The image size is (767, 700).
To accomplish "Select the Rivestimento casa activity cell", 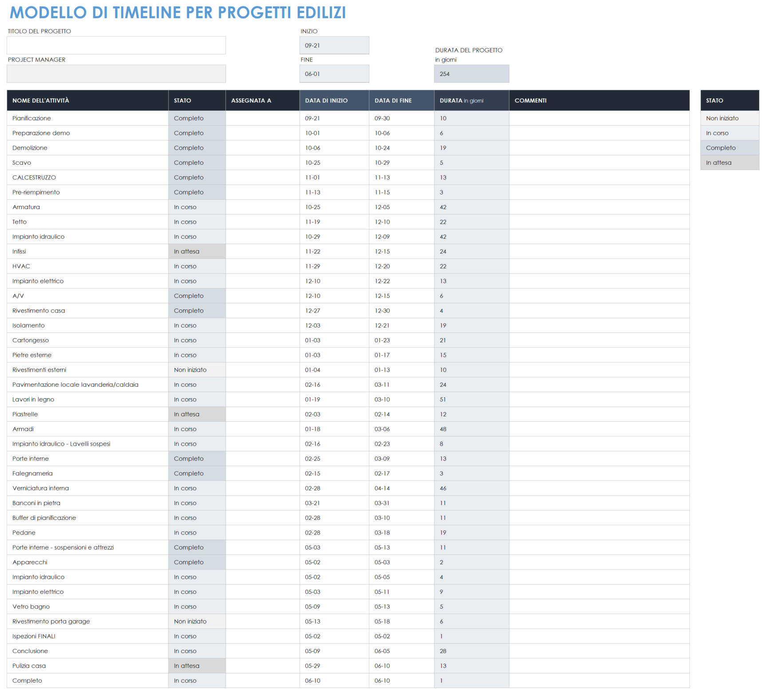I will pos(87,310).
